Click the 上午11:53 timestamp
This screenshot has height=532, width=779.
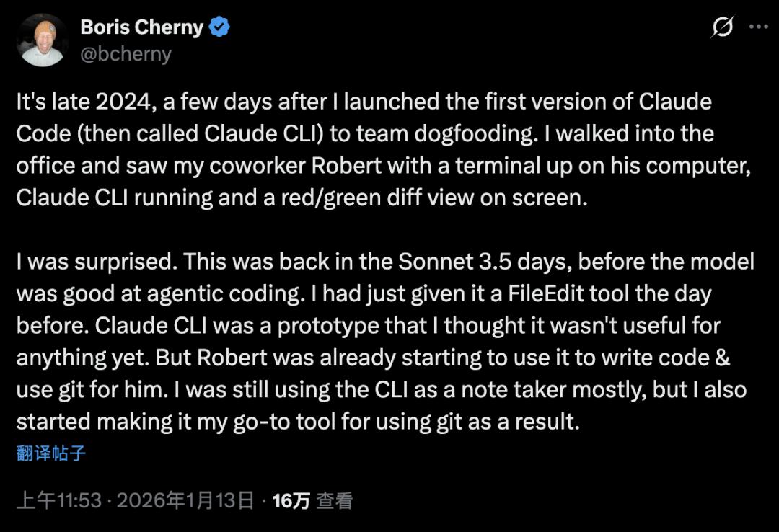58,501
